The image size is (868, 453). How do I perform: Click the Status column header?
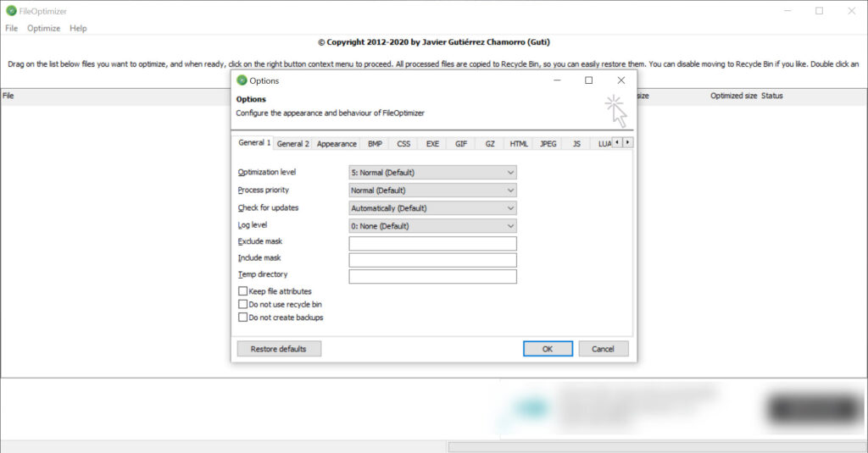(771, 96)
